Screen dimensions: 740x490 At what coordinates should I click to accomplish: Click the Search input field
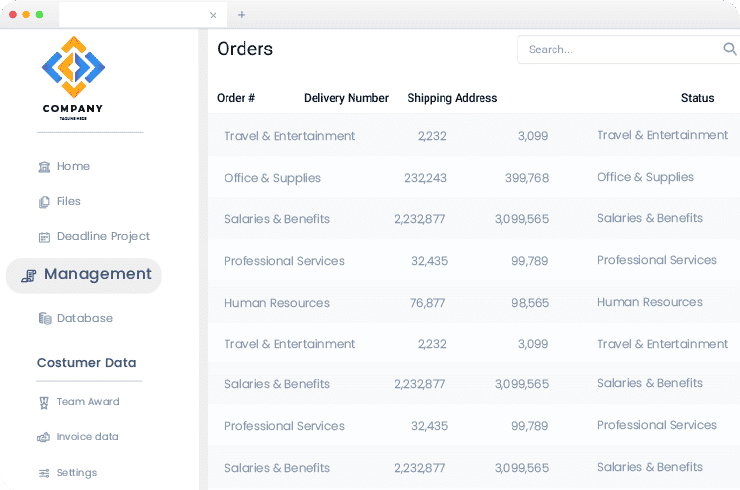(628, 49)
